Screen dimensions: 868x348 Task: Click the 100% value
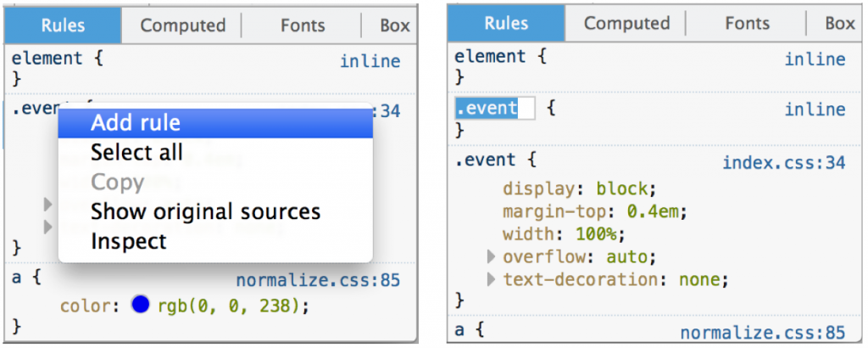pos(596,234)
